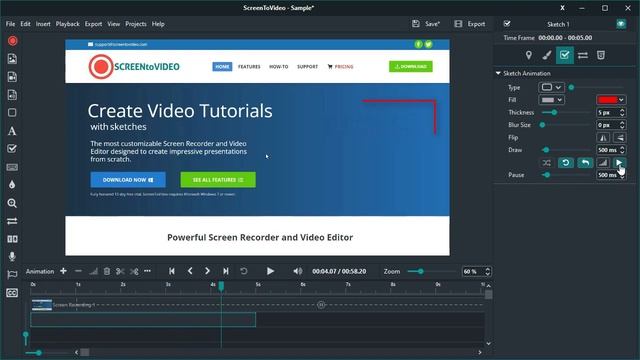Open the transitions tab in properties panel
This screenshot has width=640, height=360.
point(583,55)
